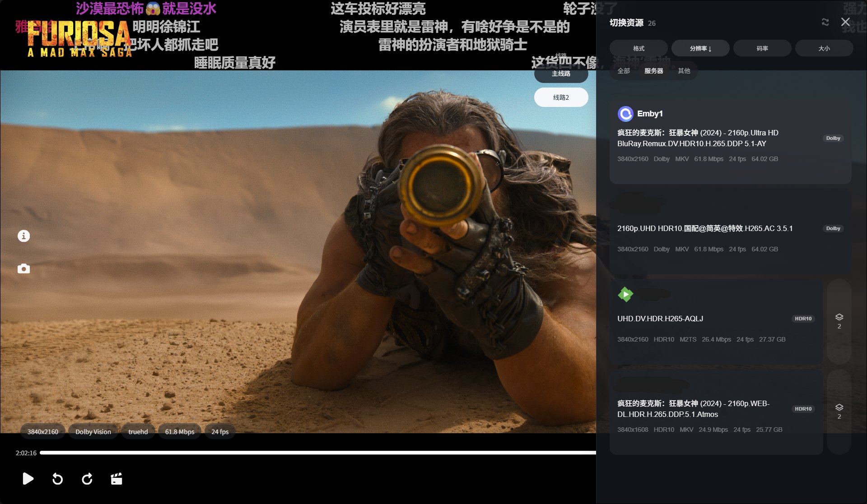Screen dimensions: 867x504
Task: Refresh the resource list
Action: 825,22
